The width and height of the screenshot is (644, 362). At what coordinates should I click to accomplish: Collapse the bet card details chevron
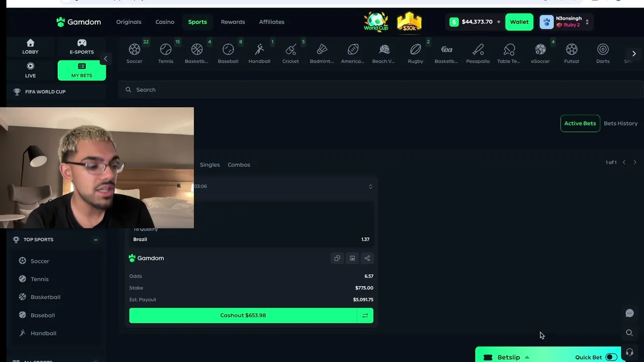coord(370,187)
